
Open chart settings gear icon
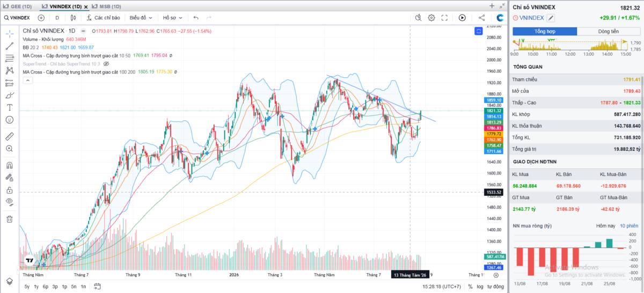pos(431,18)
